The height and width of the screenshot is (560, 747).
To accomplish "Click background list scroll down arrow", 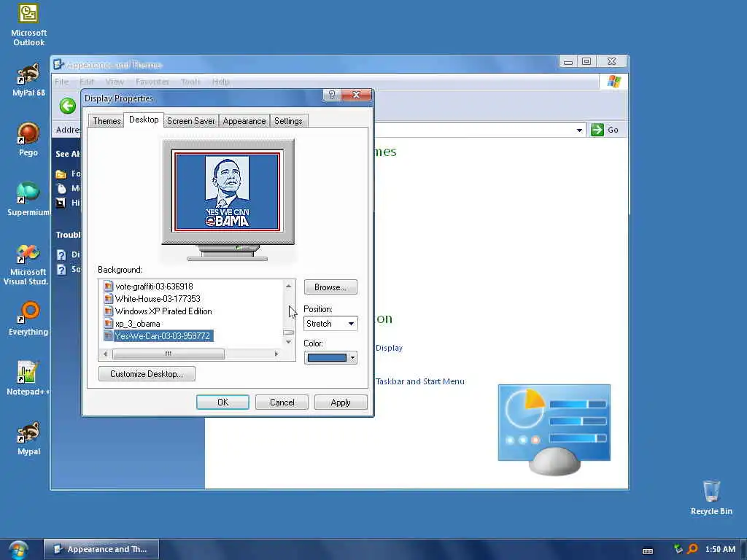I will (288, 342).
